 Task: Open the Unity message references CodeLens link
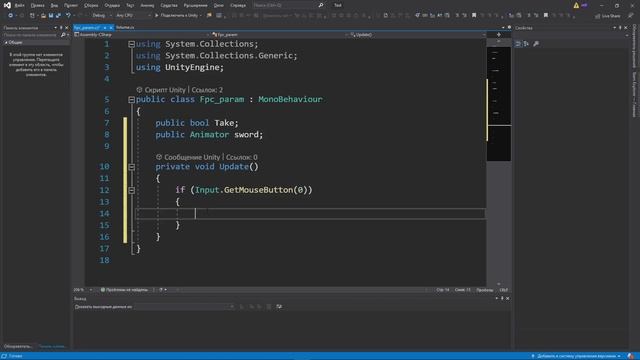[x=242, y=157]
